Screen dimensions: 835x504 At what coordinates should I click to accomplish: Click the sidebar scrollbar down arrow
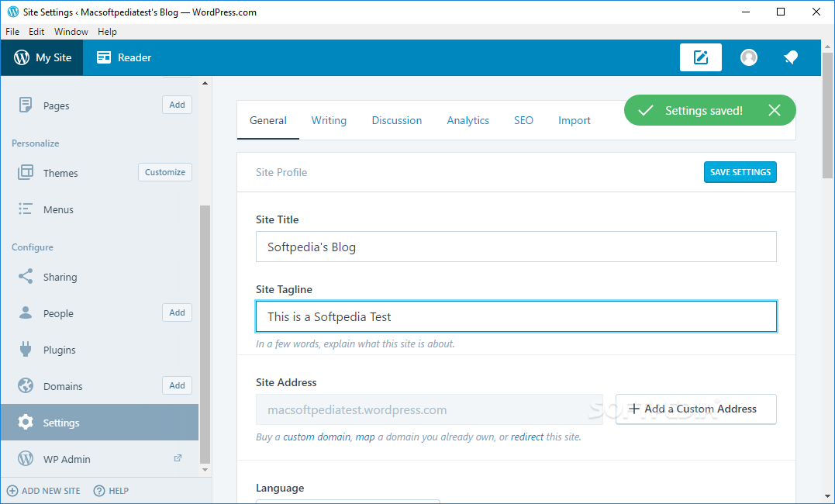coord(205,470)
